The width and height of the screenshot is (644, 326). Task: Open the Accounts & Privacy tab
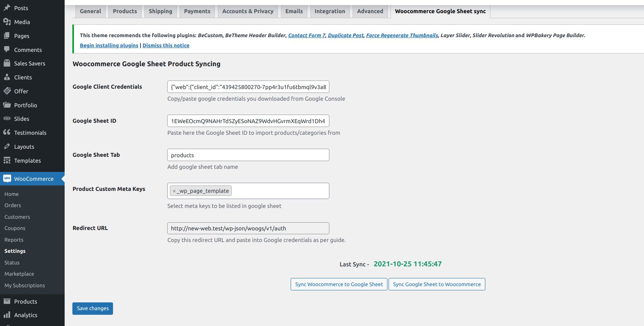[248, 11]
